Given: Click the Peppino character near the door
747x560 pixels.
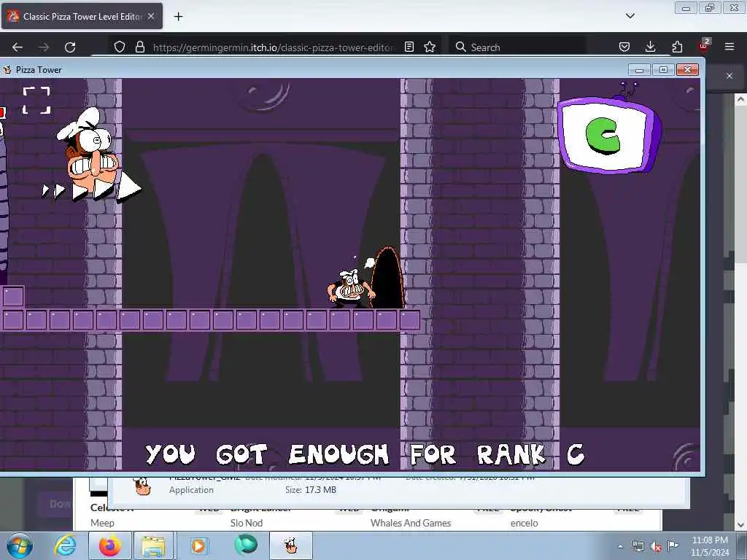Looking at the screenshot, I should tap(350, 288).
